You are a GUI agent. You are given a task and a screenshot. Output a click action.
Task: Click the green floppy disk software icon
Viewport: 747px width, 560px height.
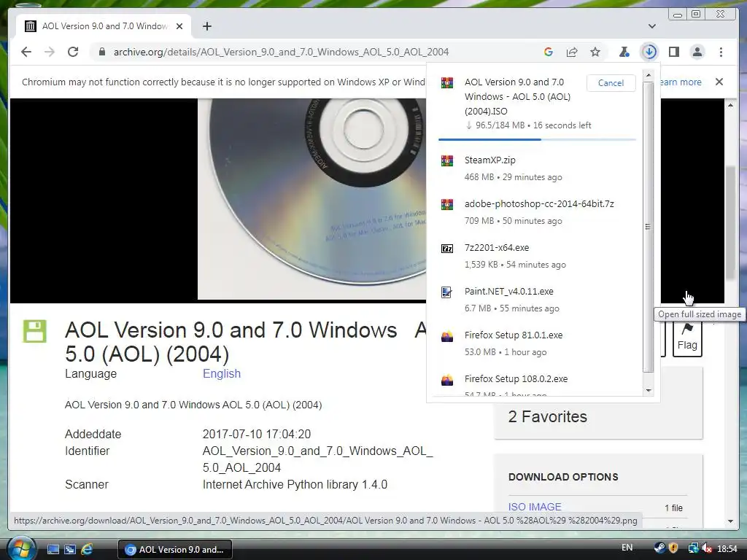35,331
